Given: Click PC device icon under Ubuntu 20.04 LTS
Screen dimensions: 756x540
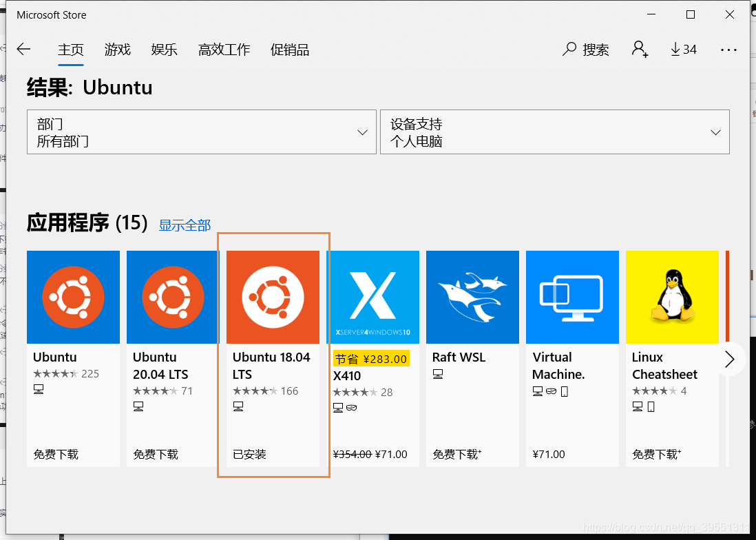Looking at the screenshot, I should (x=138, y=406).
